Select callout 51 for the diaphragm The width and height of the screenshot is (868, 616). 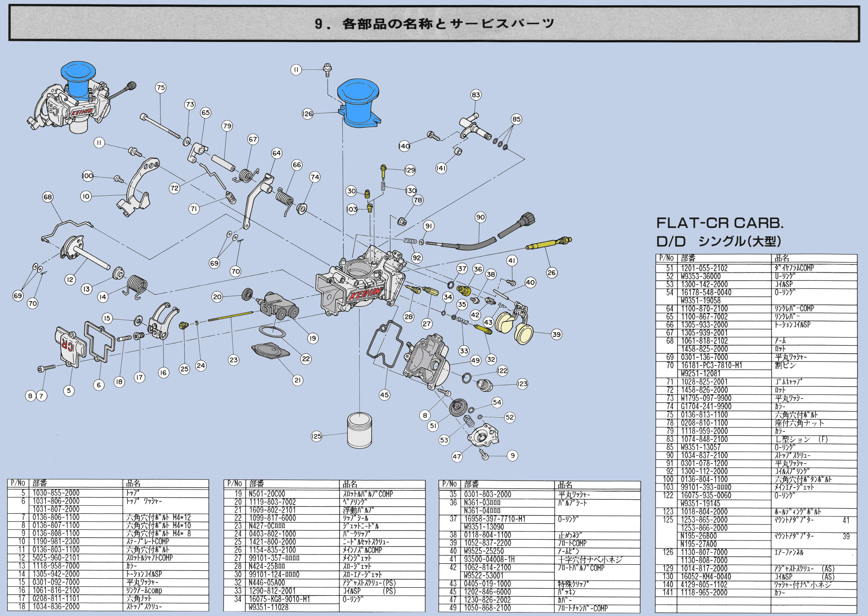tap(433, 426)
